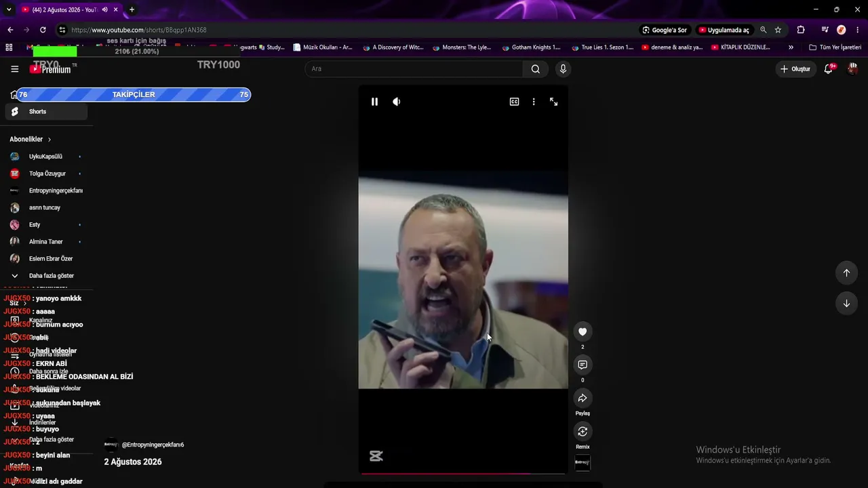Start voice search with the microphone
This screenshot has height=488, width=868.
563,68
